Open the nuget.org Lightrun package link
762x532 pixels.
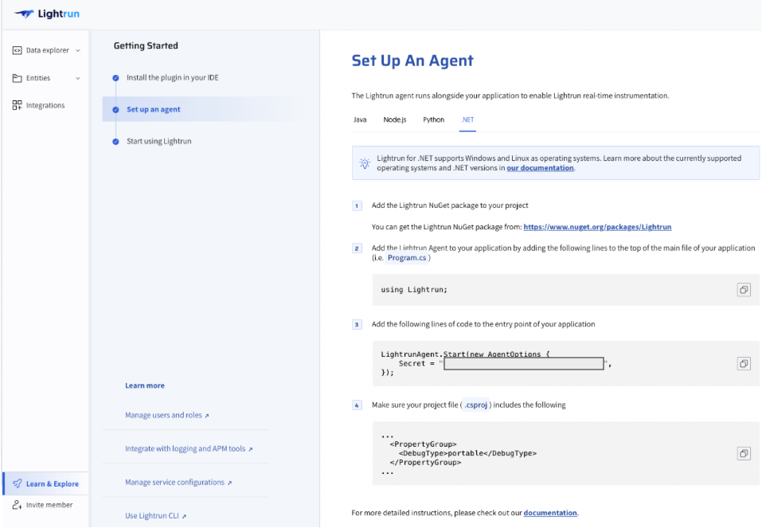(x=597, y=227)
